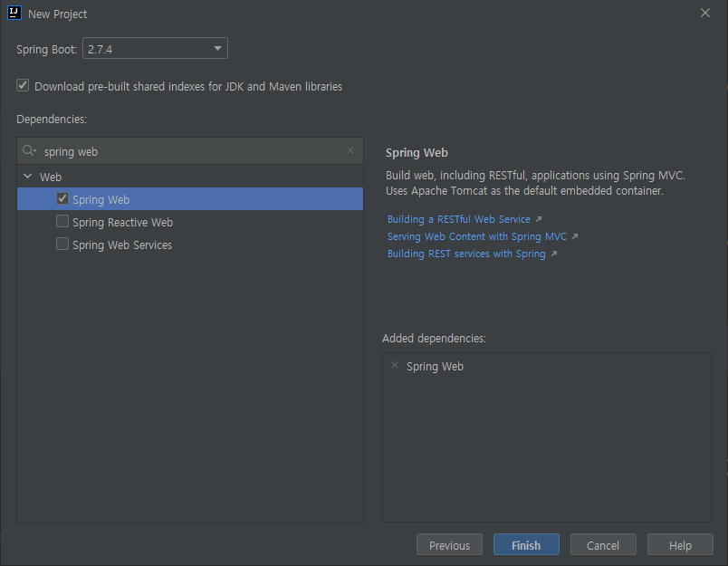The image size is (728, 566).
Task: Click the Cancel button
Action: [603, 544]
